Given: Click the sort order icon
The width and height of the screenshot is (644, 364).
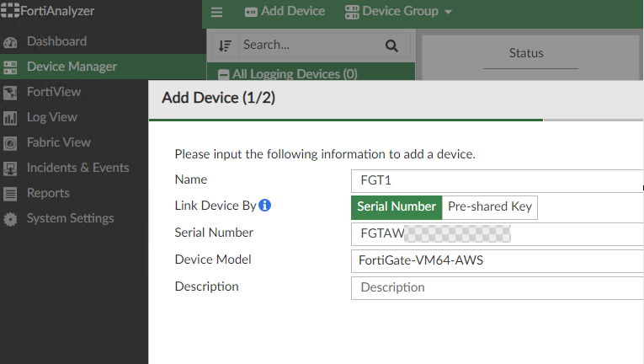Looking at the screenshot, I should [225, 45].
